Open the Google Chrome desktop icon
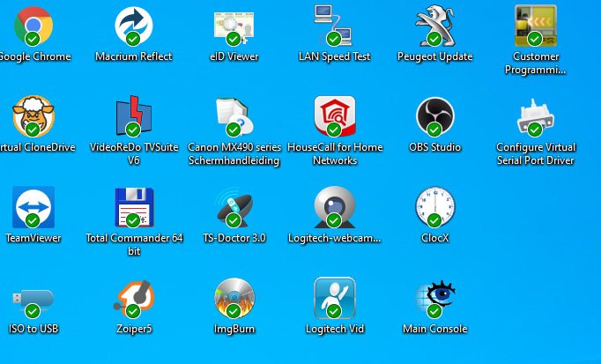 (33, 26)
